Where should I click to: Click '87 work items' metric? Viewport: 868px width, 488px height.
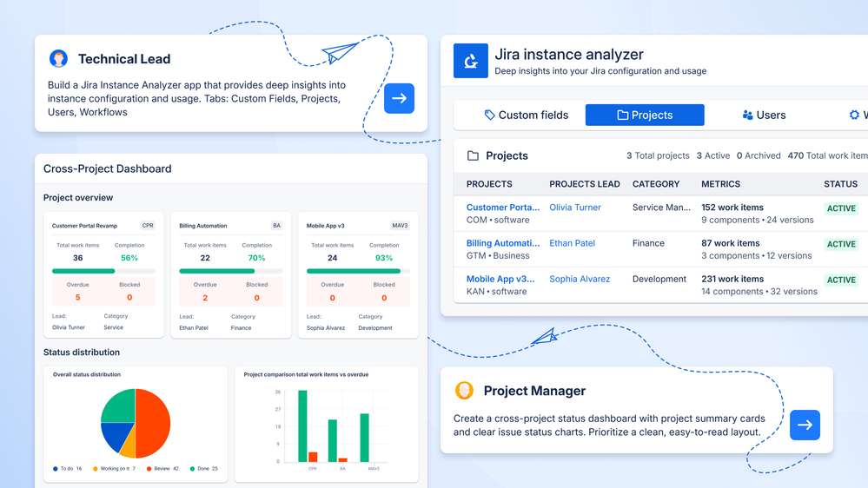point(731,243)
